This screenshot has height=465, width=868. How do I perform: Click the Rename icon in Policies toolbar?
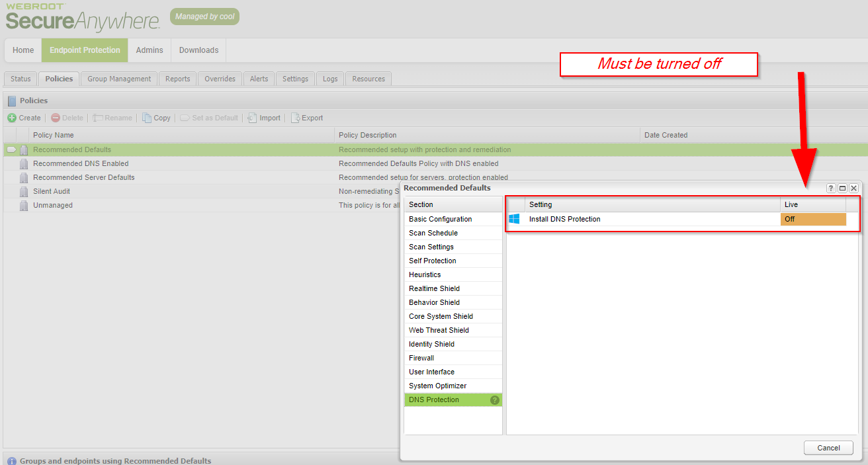click(97, 118)
